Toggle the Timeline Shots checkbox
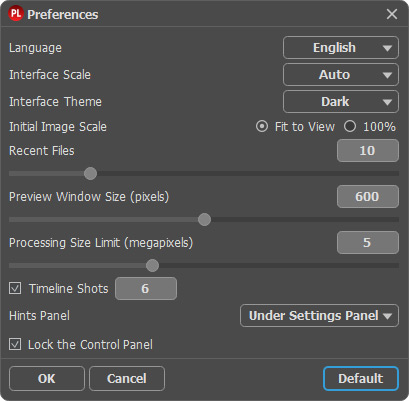The width and height of the screenshot is (409, 401). tap(15, 288)
